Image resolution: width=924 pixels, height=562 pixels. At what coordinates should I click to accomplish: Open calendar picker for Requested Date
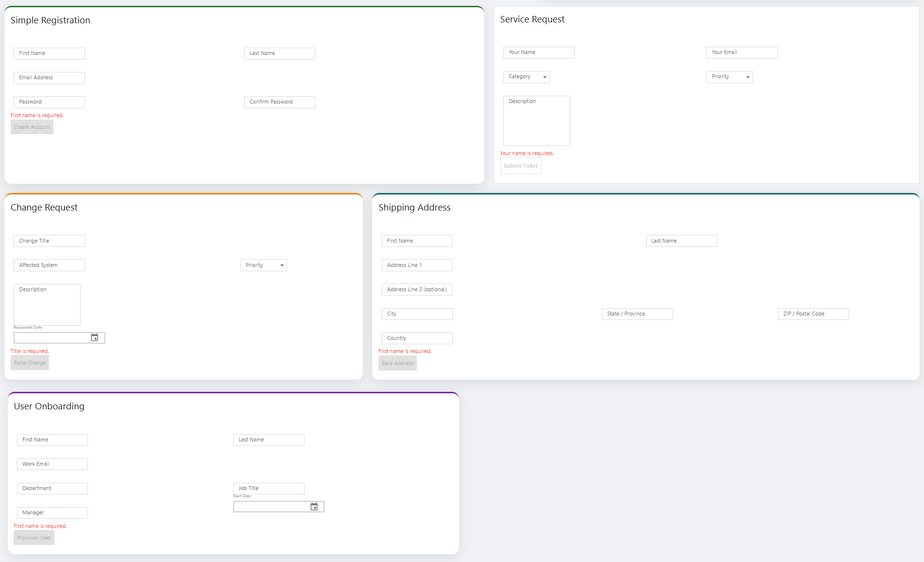[x=95, y=337]
